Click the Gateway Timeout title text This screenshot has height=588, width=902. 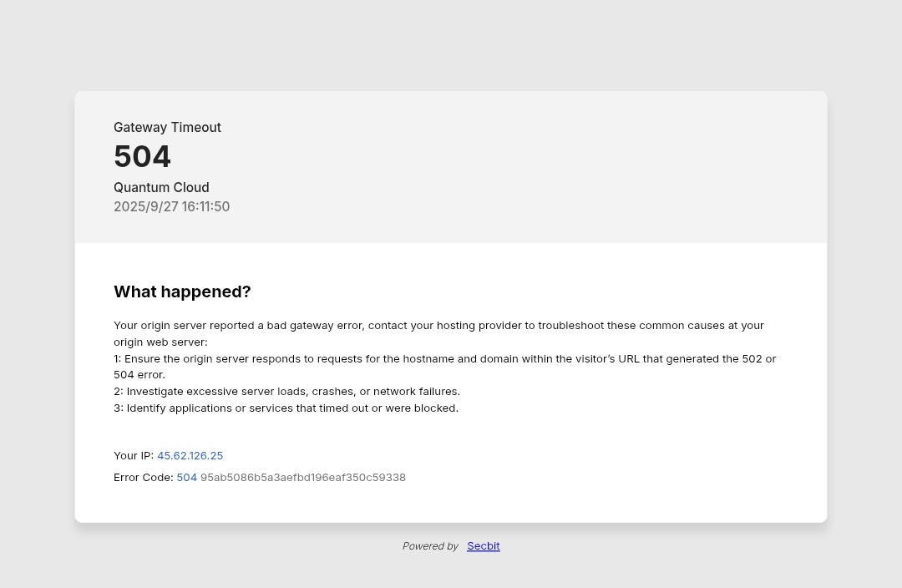[x=167, y=128]
